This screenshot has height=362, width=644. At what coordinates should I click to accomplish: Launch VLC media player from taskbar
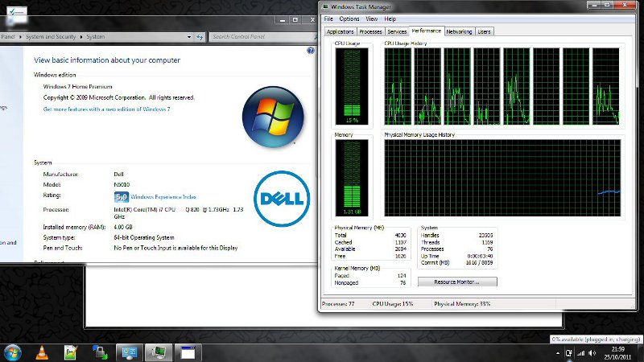click(x=42, y=352)
